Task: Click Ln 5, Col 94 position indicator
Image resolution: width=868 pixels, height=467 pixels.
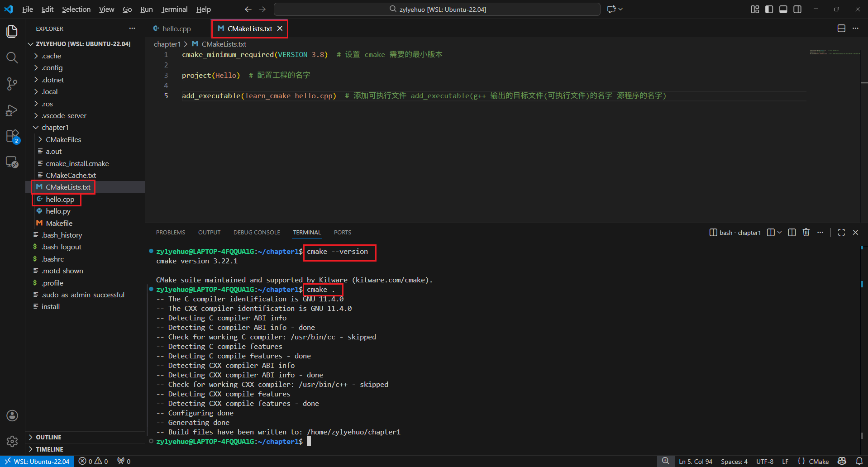Action: pyautogui.click(x=696, y=461)
